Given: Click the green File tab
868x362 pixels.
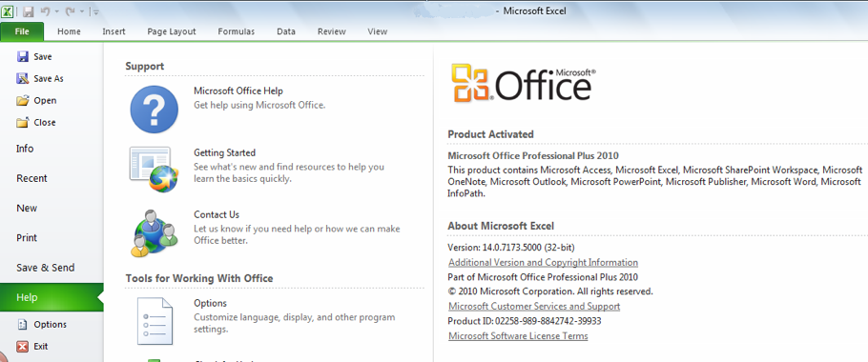Looking at the screenshot, I should click(x=22, y=31).
